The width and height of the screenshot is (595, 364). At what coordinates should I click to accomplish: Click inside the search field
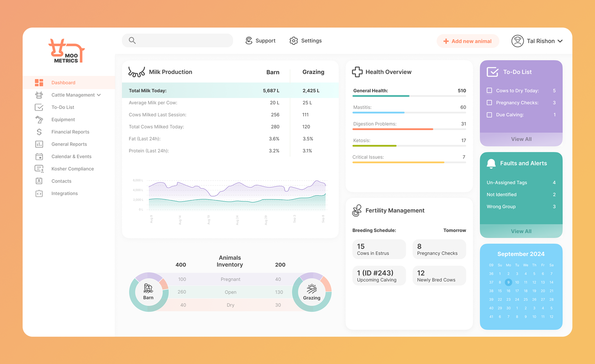click(183, 41)
